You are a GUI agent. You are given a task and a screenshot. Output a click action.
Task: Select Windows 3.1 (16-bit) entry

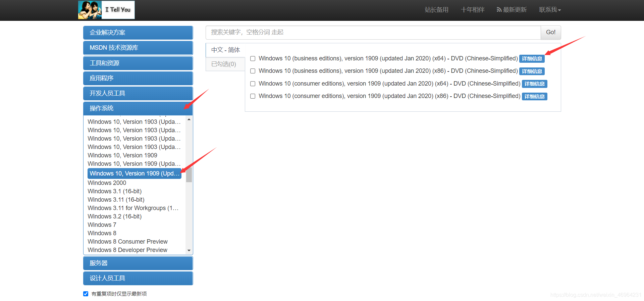pos(115,191)
